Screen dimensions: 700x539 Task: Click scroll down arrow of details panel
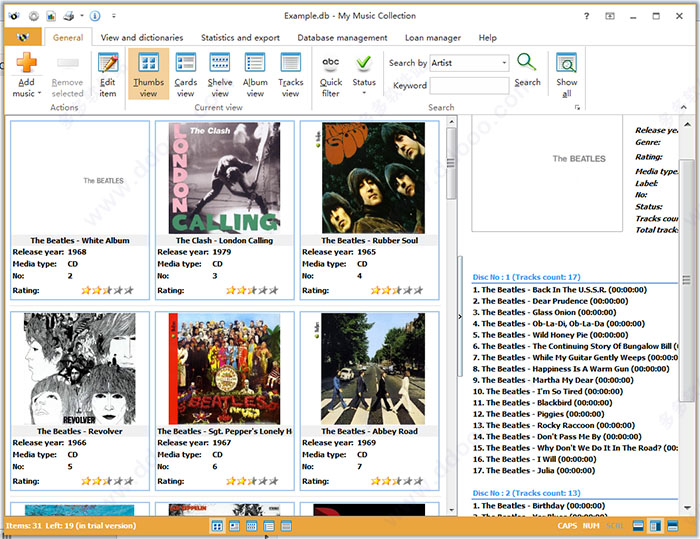(687, 508)
